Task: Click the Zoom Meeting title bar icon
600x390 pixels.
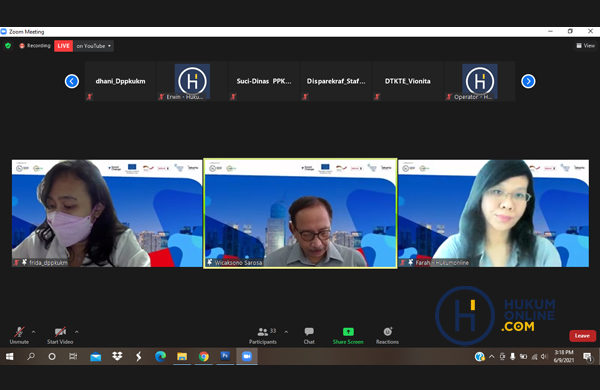Action: pyautogui.click(x=4, y=31)
